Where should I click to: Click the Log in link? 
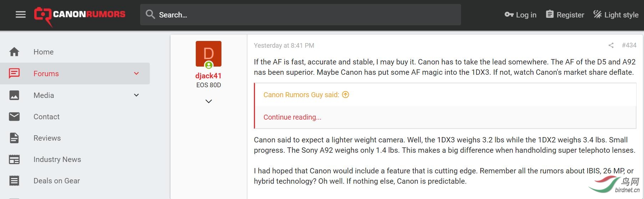tap(521, 15)
